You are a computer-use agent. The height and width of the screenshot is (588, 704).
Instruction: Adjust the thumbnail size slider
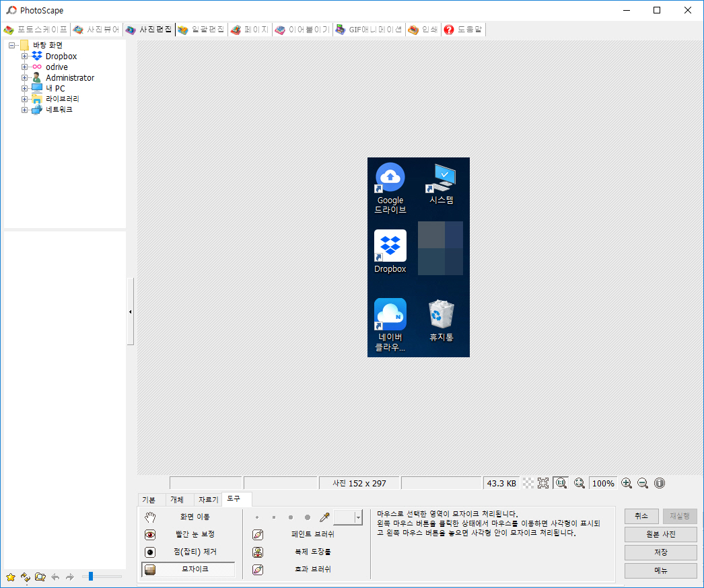(91, 577)
